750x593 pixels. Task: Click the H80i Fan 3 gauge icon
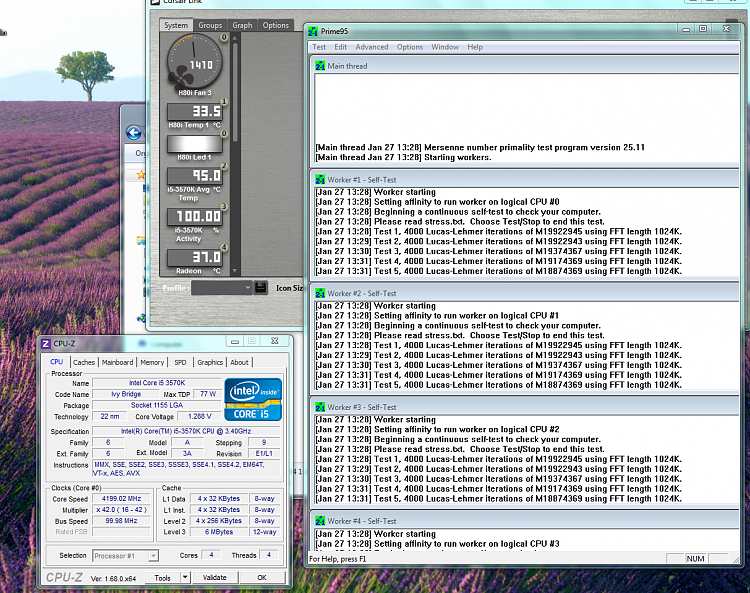point(194,61)
